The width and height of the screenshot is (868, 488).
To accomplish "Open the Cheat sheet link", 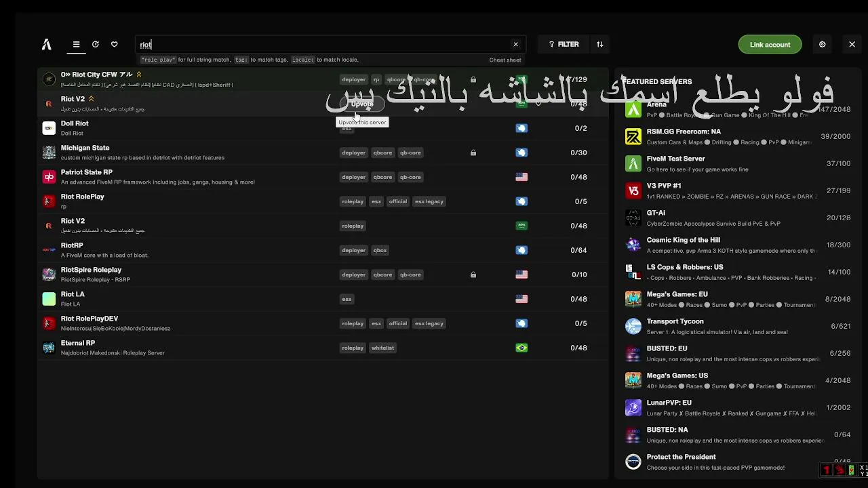I will [505, 60].
